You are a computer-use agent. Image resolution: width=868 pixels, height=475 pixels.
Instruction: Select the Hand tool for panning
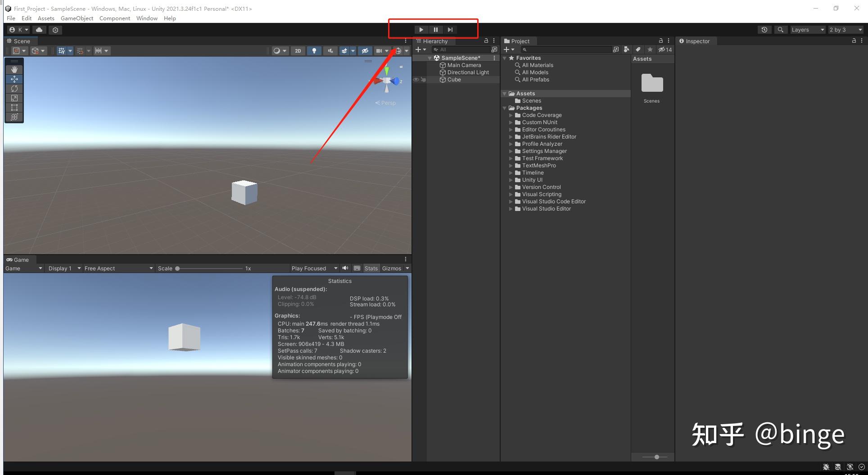[14, 69]
